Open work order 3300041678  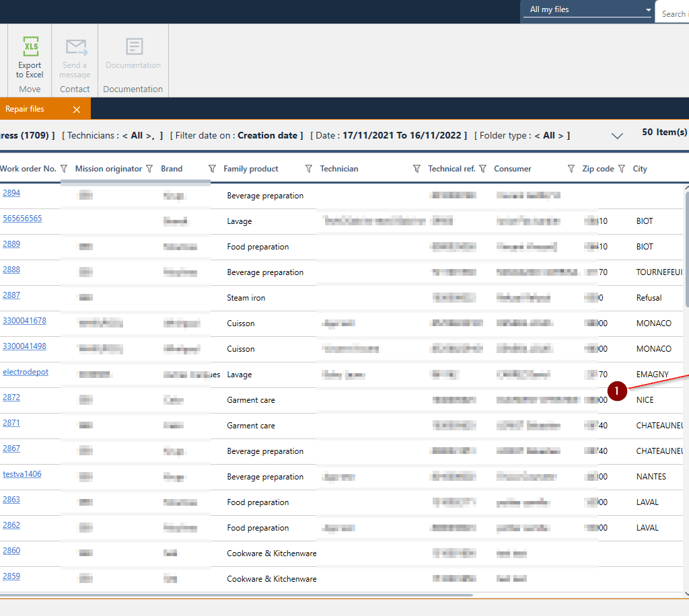click(x=24, y=321)
